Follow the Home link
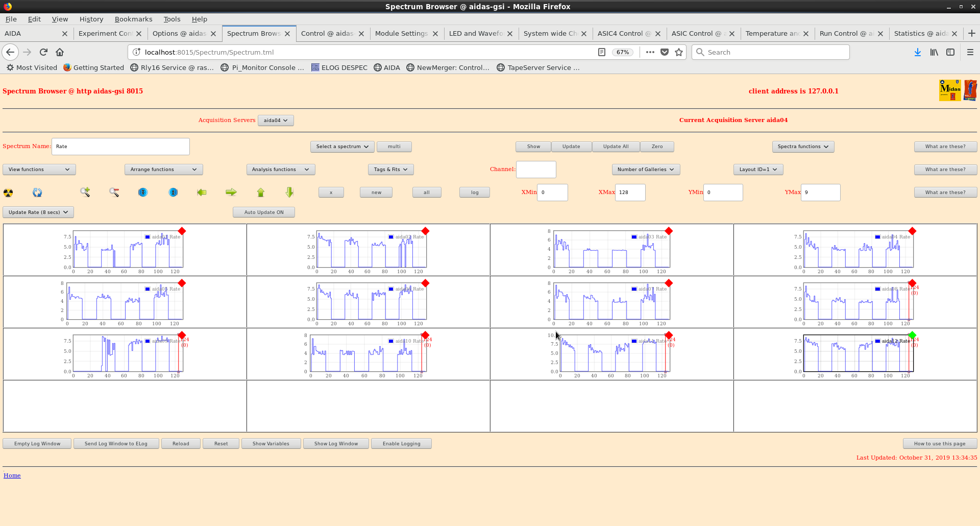The image size is (980, 526). [12, 475]
